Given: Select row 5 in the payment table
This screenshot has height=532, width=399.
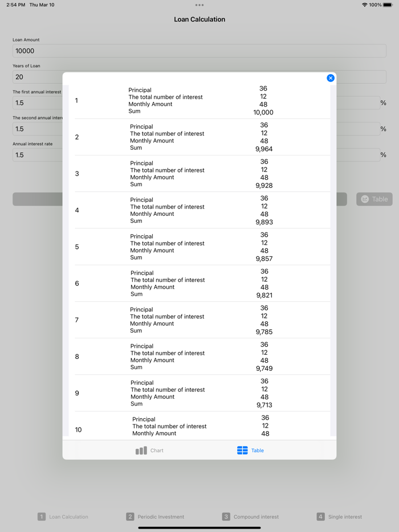Looking at the screenshot, I should click(x=199, y=247).
